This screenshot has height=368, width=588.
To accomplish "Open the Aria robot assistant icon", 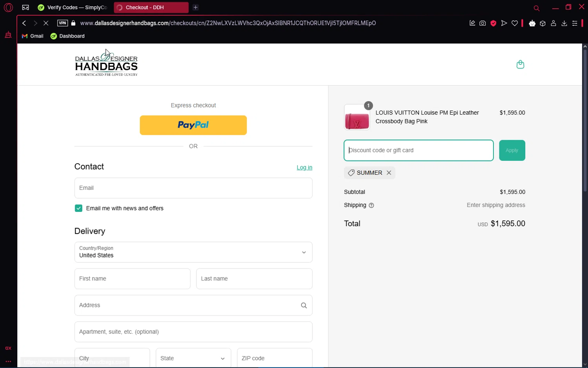I will (532, 23).
